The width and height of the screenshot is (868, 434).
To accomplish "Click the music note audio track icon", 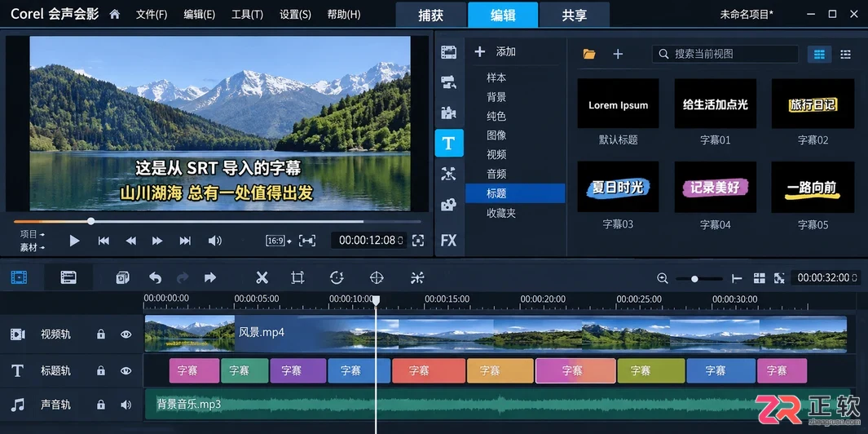I will click(18, 405).
